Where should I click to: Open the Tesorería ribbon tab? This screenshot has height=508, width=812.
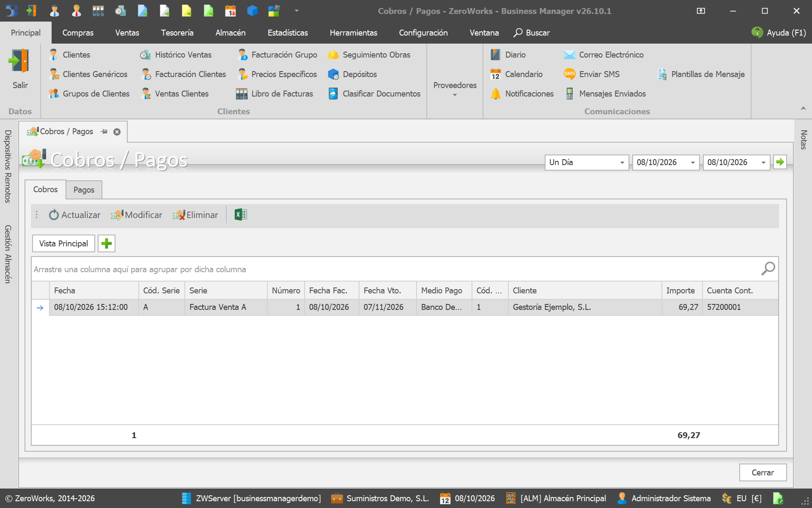(177, 33)
